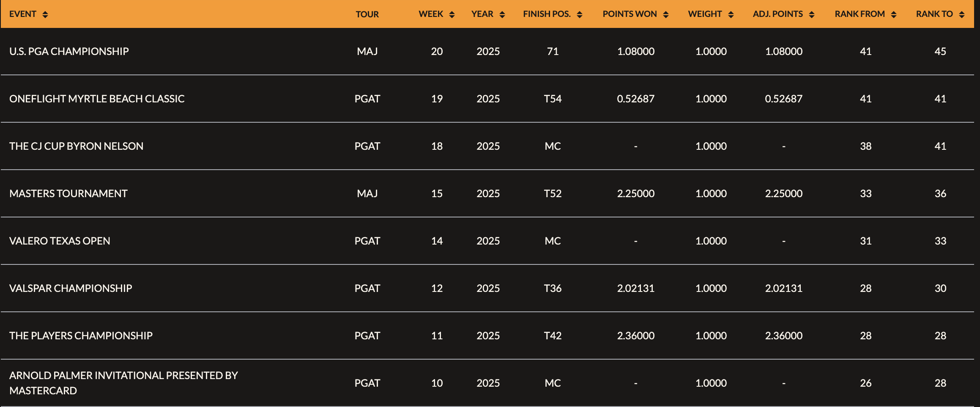Viewport: 980px width, 407px height.
Task: Select the U.S. PGA CHAMPIONSHIP event name
Action: 69,51
